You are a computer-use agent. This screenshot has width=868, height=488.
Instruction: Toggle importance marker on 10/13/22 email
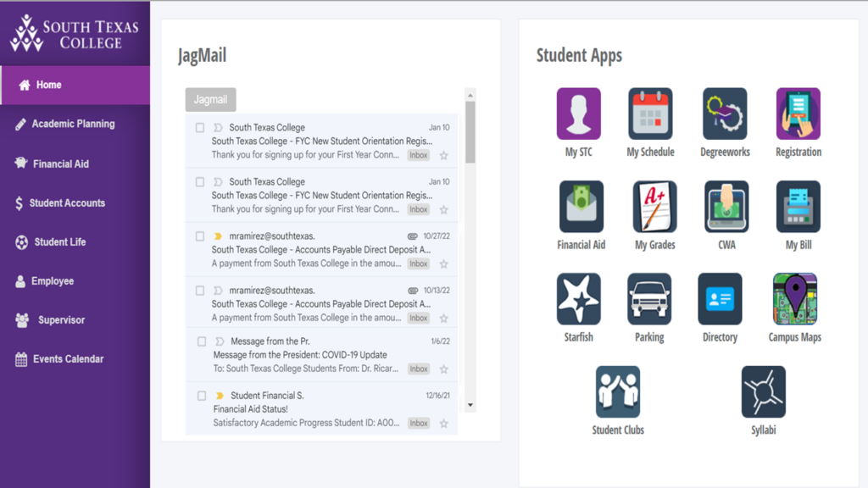(x=218, y=291)
